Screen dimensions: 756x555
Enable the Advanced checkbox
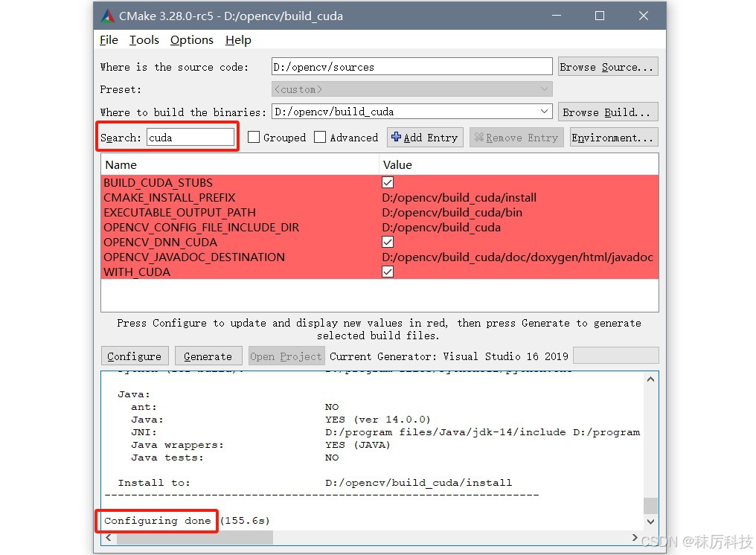(320, 138)
